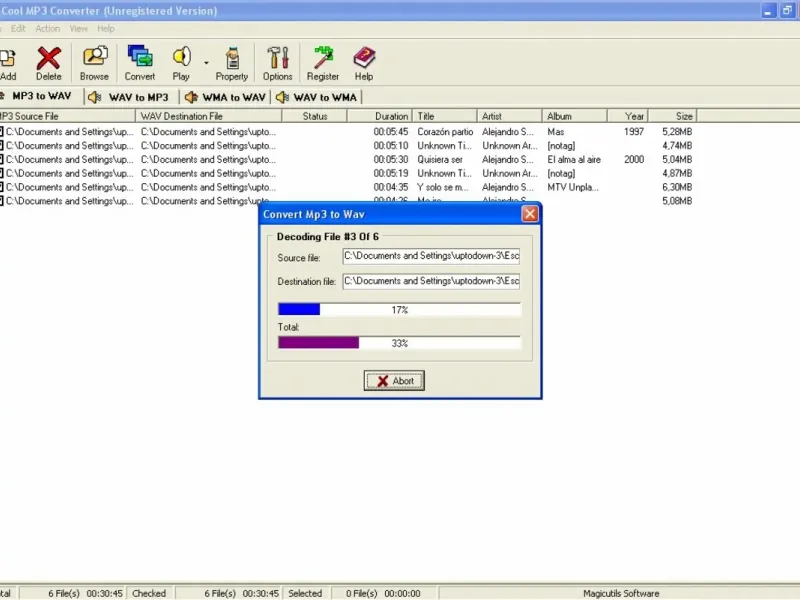
Task: Sort by the WAV Destination File column header
Action: [x=209, y=116]
